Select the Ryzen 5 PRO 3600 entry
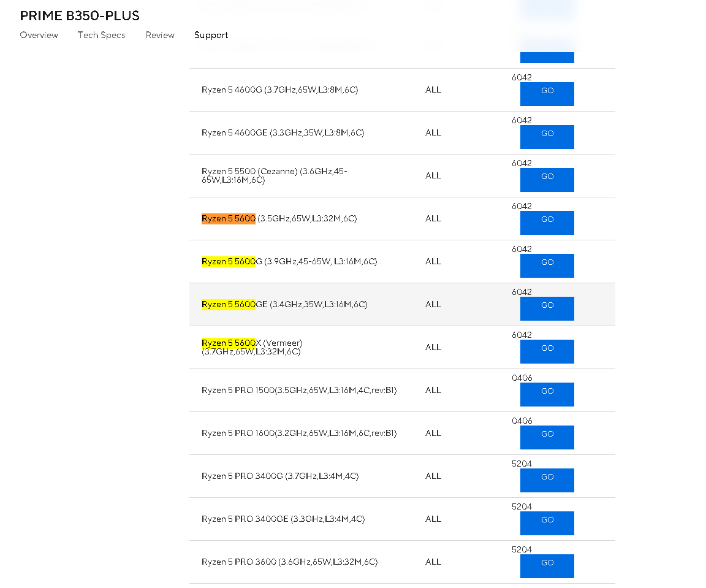706x588 pixels. (289, 562)
